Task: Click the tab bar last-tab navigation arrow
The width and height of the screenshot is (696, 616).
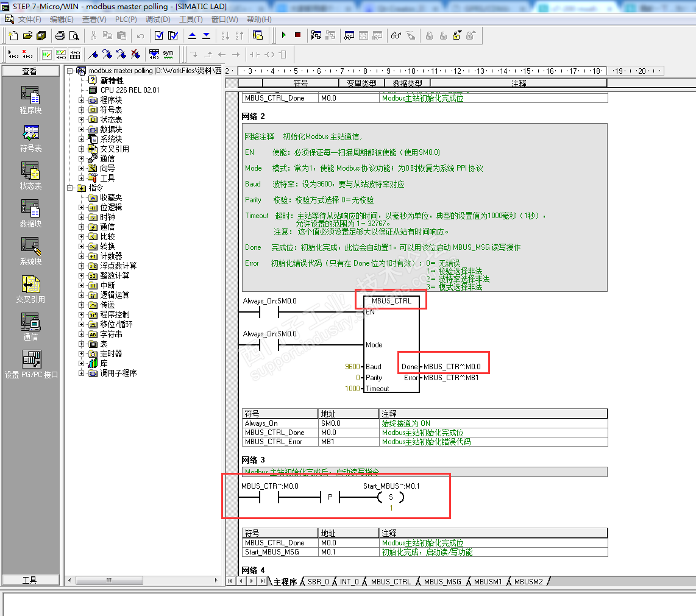Action: point(263,581)
